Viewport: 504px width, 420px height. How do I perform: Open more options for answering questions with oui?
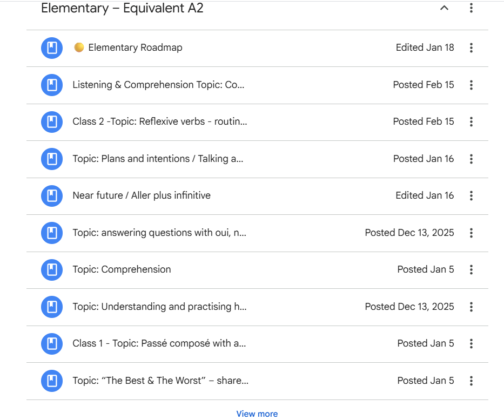point(471,233)
